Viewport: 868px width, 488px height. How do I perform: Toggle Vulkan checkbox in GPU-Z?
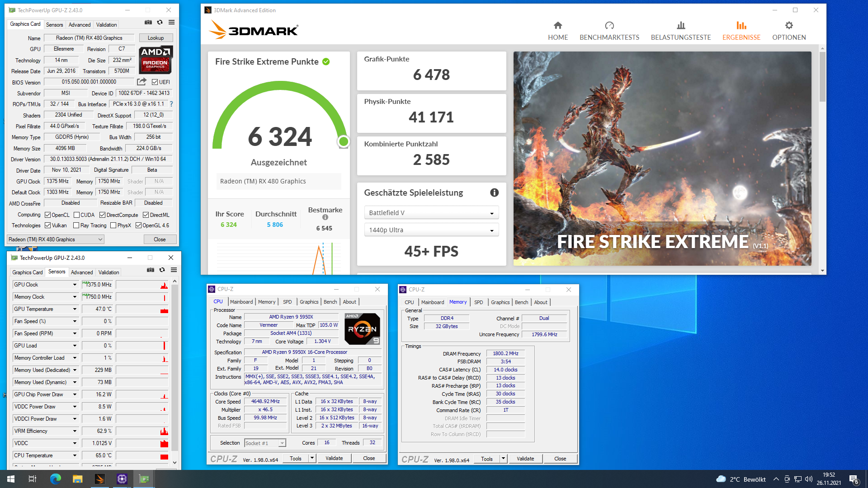click(x=47, y=225)
